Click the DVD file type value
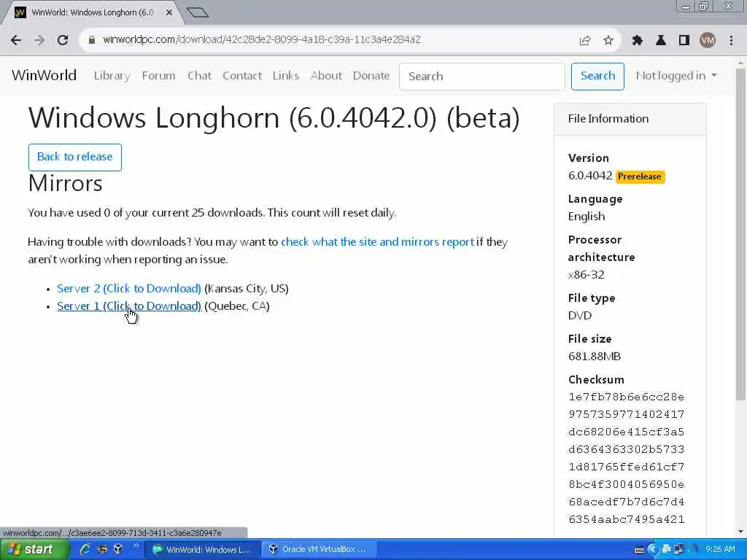Viewport: 747px width, 560px height. (579, 316)
